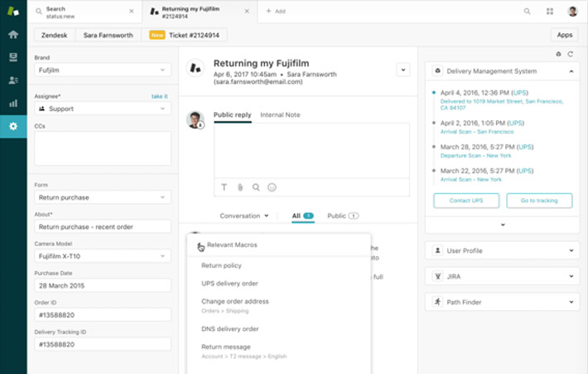Click the Delivery Management System app icon
This screenshot has height=374, width=588.
437,70
